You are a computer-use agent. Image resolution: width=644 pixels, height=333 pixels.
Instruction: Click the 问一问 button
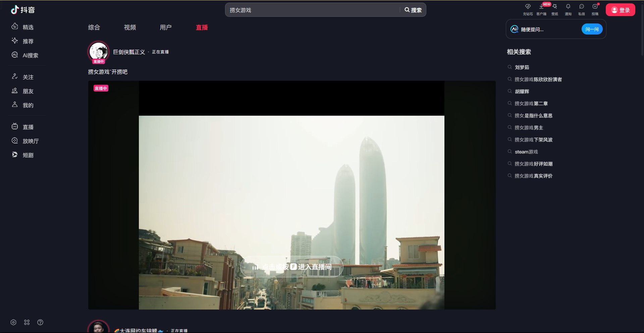pyautogui.click(x=592, y=29)
